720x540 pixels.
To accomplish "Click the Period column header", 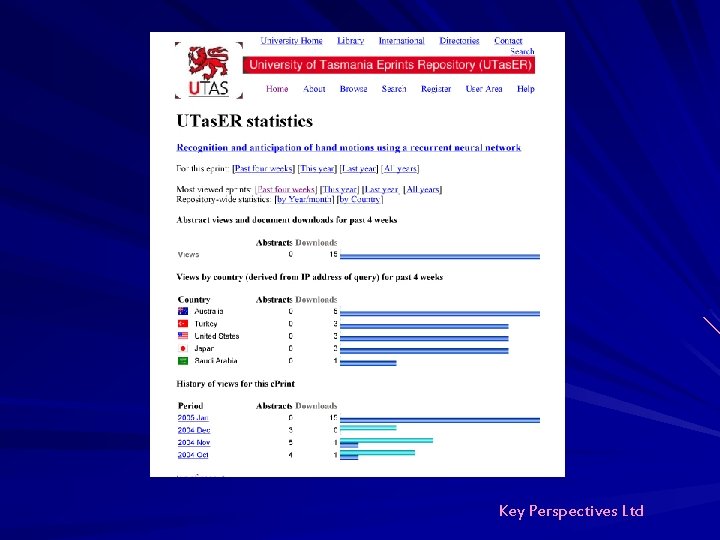I will [191, 405].
